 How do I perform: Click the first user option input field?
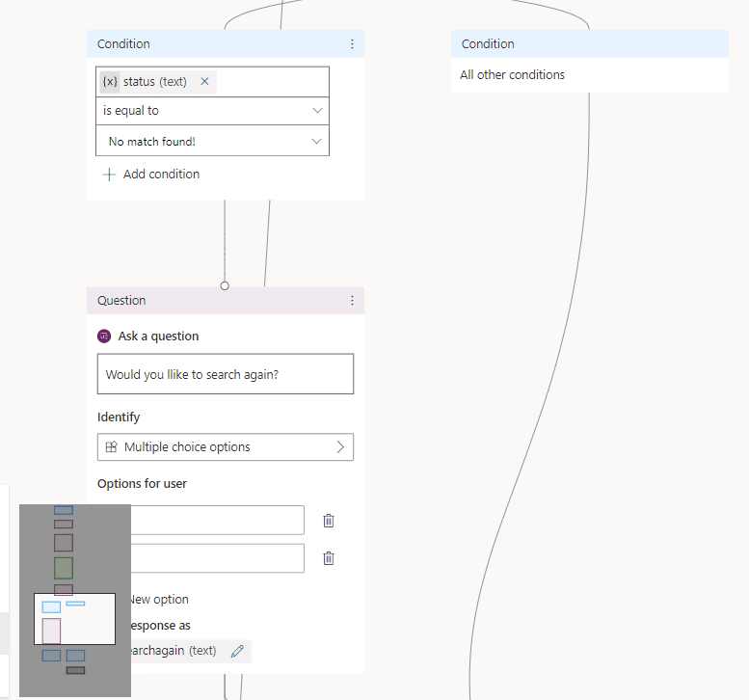pos(217,521)
